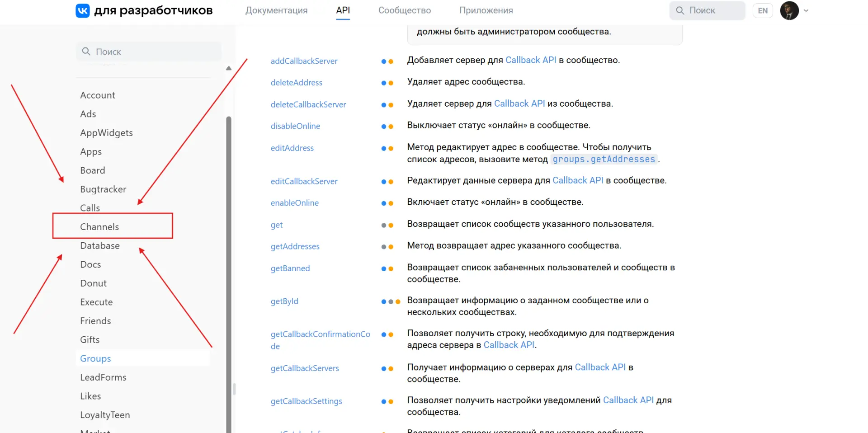Go to the Приложения tab
The height and width of the screenshot is (433, 868).
[x=486, y=10]
